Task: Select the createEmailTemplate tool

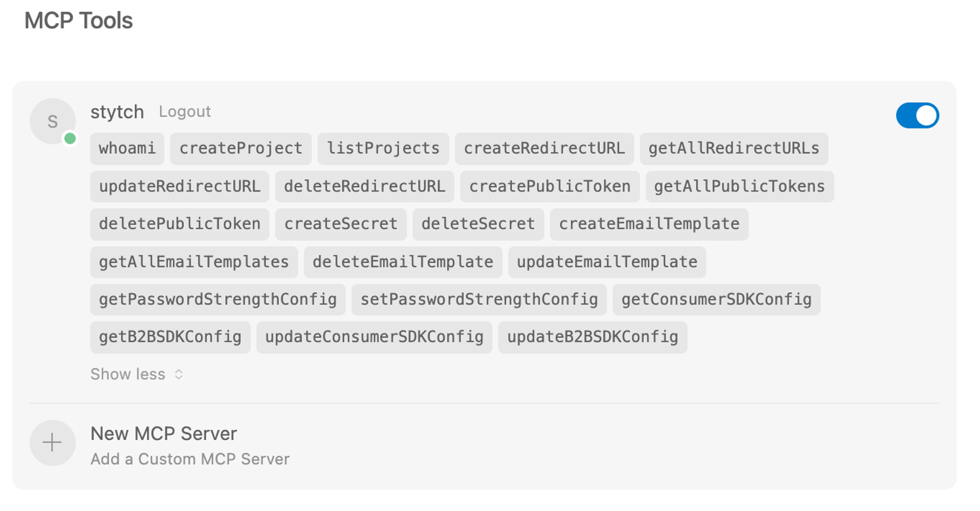Action: tap(649, 224)
